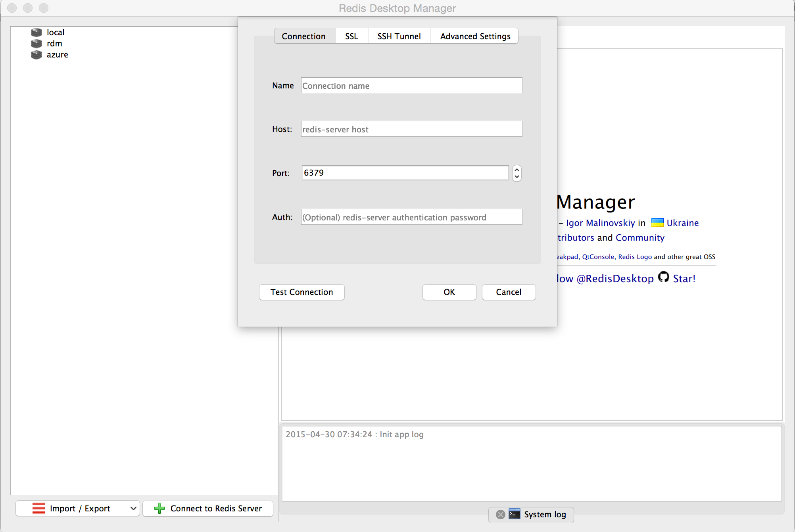Click the Port field showing 6379
This screenshot has height=532, width=795.
pos(405,173)
